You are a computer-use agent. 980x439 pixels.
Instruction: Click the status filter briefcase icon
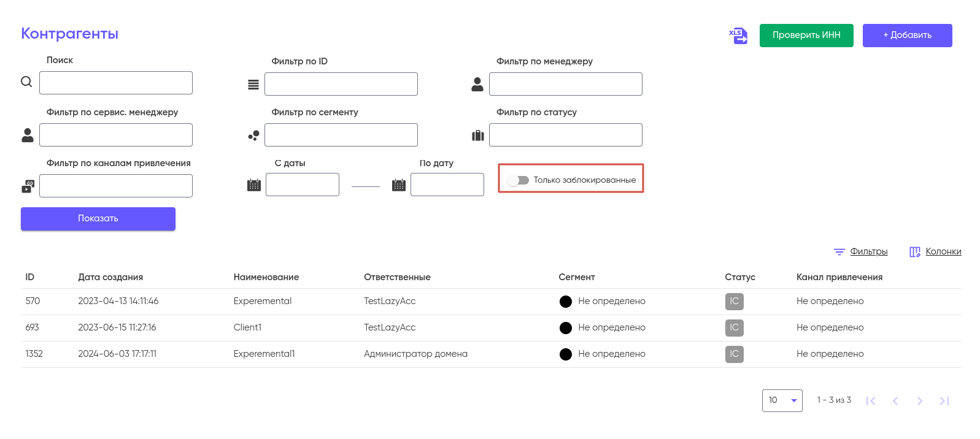coord(477,136)
